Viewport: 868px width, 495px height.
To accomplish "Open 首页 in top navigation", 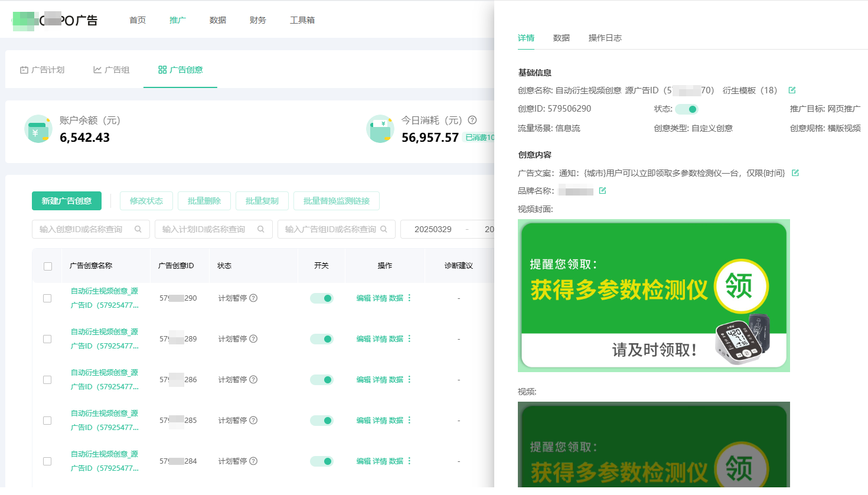I will point(138,20).
